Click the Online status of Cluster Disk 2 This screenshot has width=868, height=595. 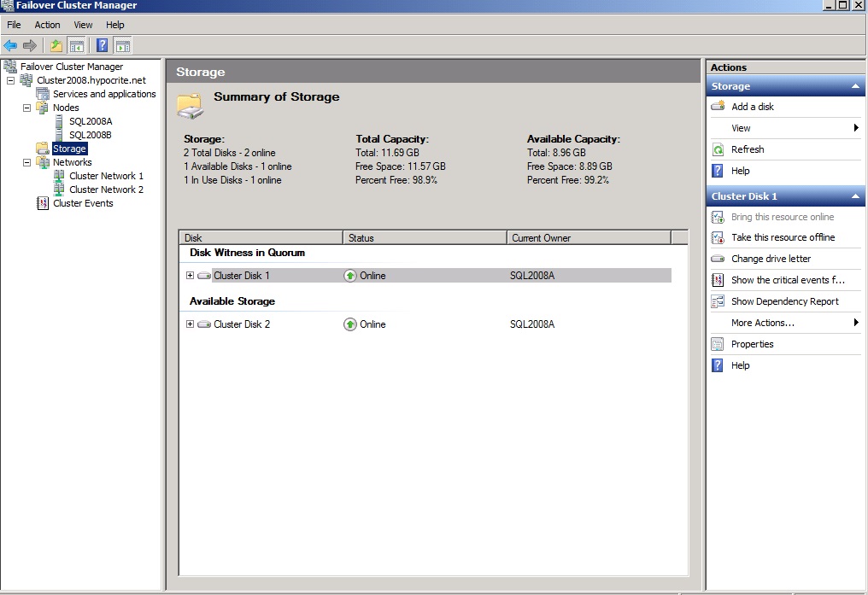click(x=366, y=324)
